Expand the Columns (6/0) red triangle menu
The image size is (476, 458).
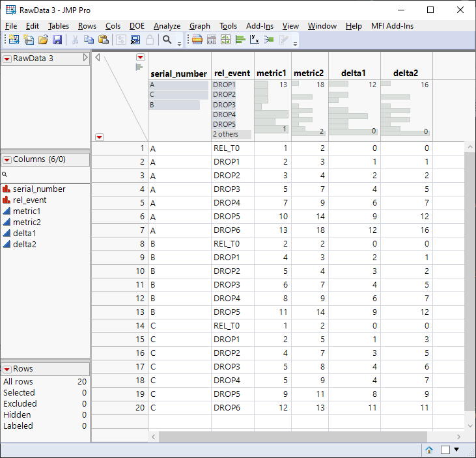(7, 159)
